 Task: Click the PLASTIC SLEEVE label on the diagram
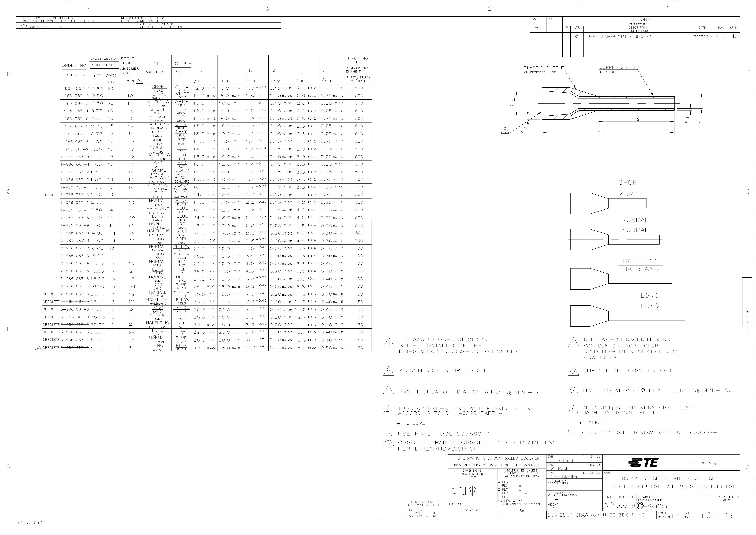[x=544, y=68]
